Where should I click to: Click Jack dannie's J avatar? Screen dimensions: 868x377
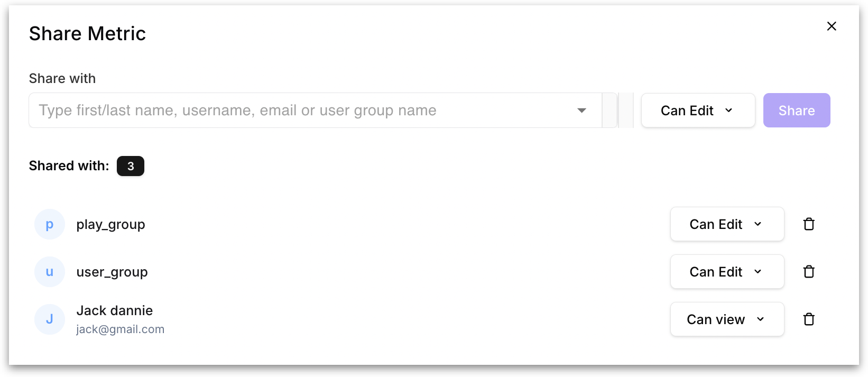pos(50,319)
